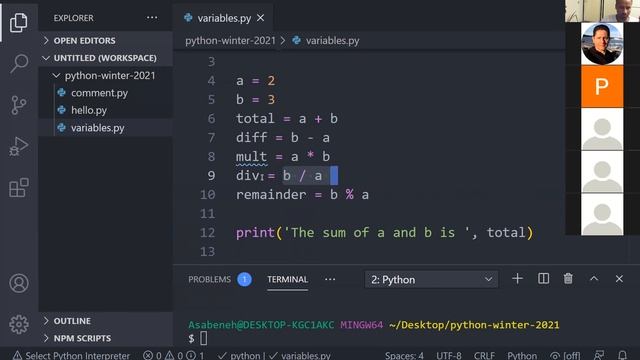Screen dimensions: 640x360
Task: Open the Explorer view in activity bar
Action: click(19, 22)
